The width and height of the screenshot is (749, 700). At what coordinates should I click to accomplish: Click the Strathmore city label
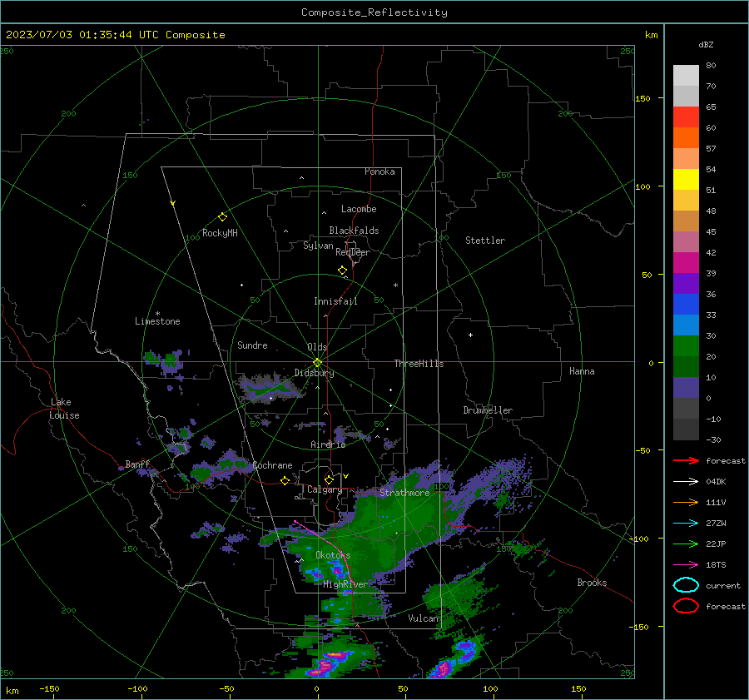pyautogui.click(x=404, y=493)
